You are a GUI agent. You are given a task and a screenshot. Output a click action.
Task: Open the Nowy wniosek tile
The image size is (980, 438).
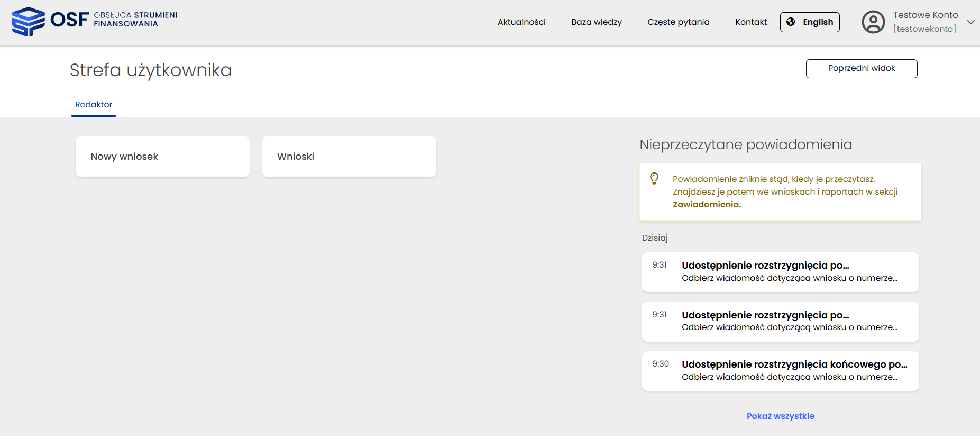click(x=162, y=157)
